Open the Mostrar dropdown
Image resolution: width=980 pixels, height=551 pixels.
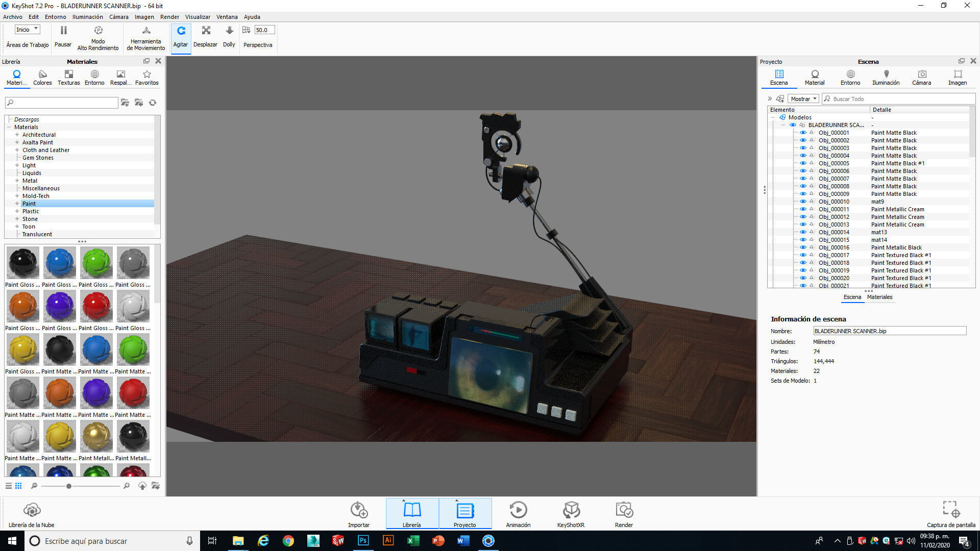[803, 99]
